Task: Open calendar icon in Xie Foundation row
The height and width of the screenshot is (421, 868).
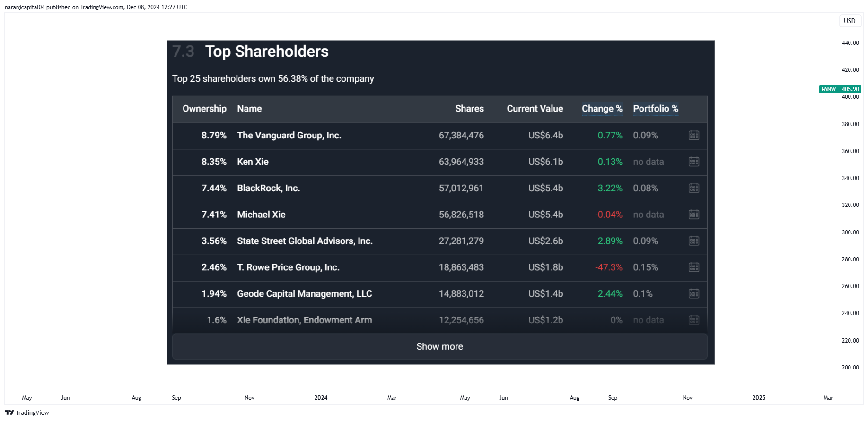Action: coord(694,320)
